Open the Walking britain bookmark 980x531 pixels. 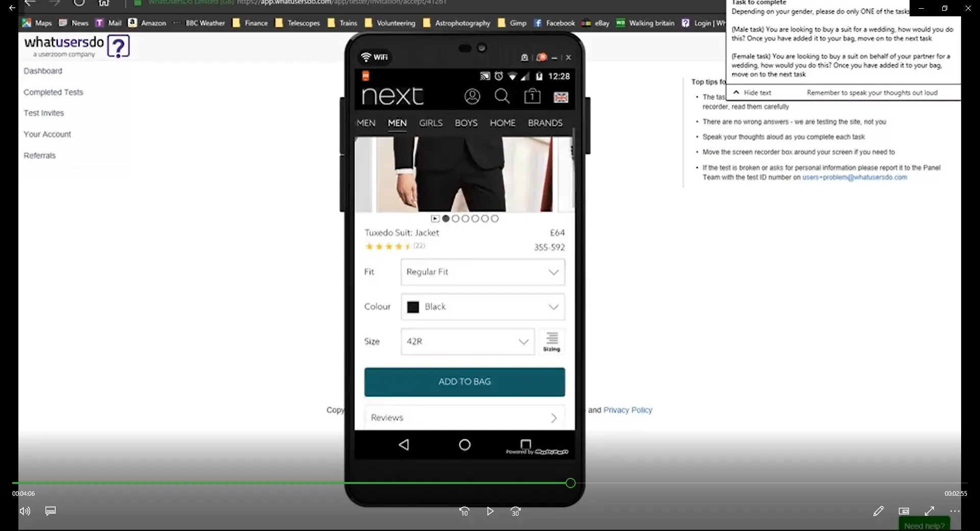pyautogui.click(x=645, y=23)
